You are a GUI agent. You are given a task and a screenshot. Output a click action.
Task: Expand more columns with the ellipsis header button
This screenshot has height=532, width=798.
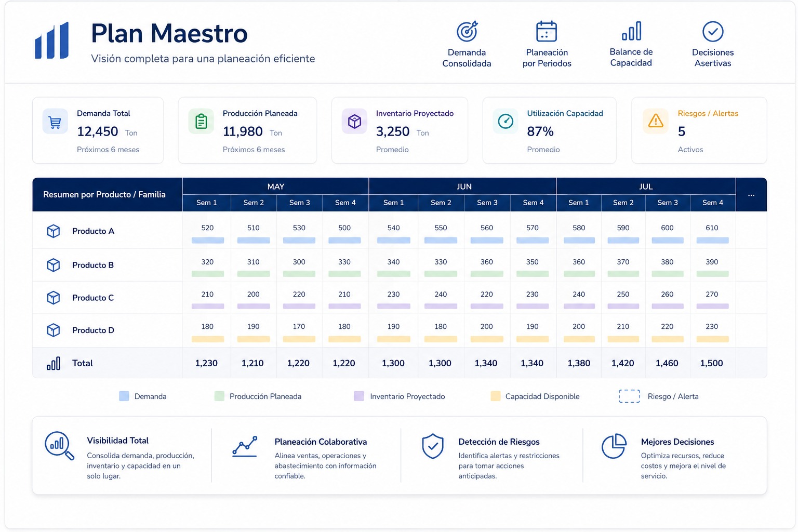(751, 195)
